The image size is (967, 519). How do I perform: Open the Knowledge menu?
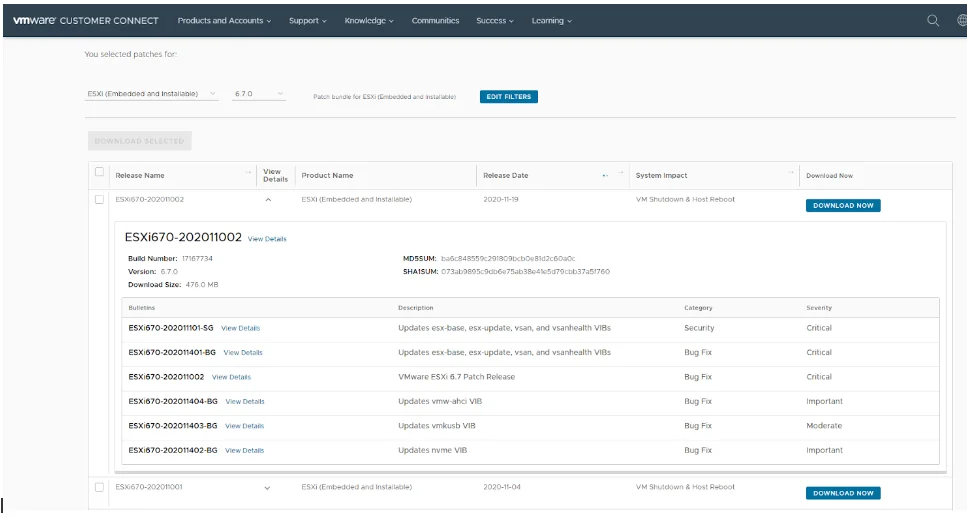(368, 20)
